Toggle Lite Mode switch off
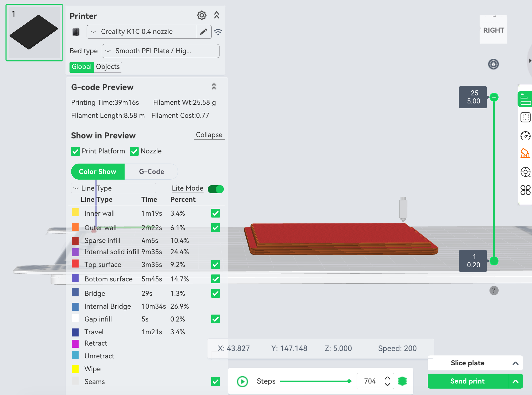 pyautogui.click(x=216, y=189)
